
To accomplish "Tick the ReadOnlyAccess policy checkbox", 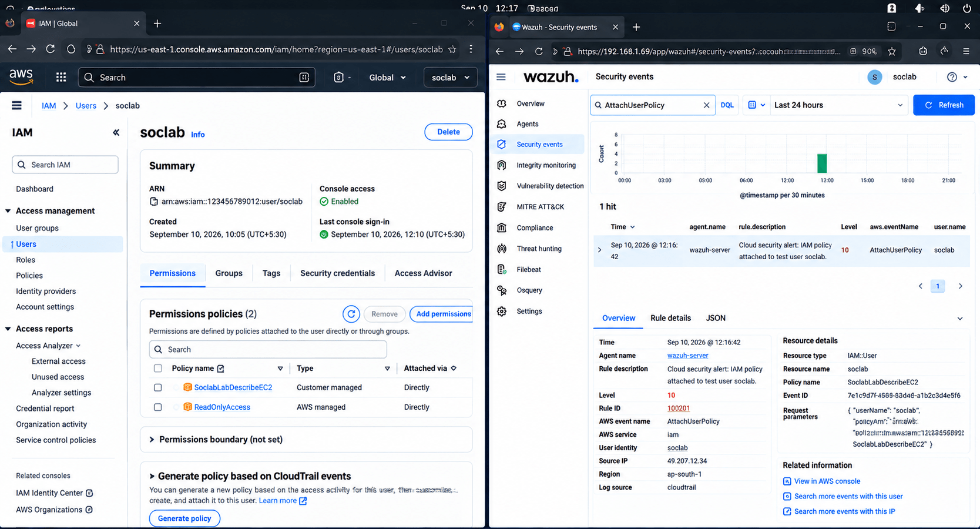I will (157, 407).
